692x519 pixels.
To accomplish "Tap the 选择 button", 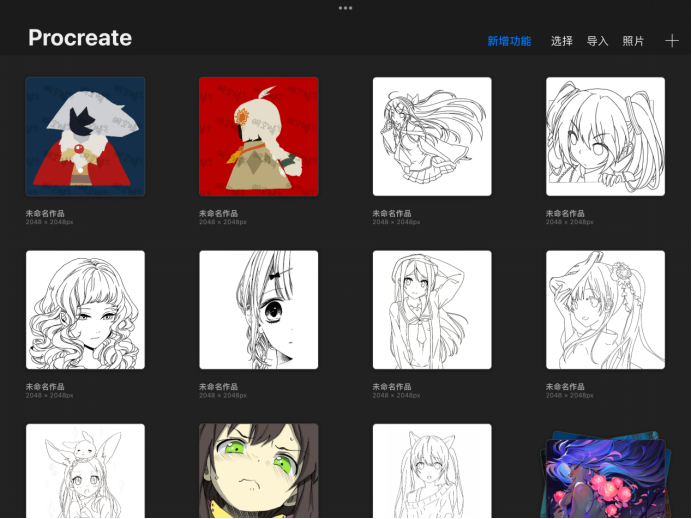I will pyautogui.click(x=562, y=41).
